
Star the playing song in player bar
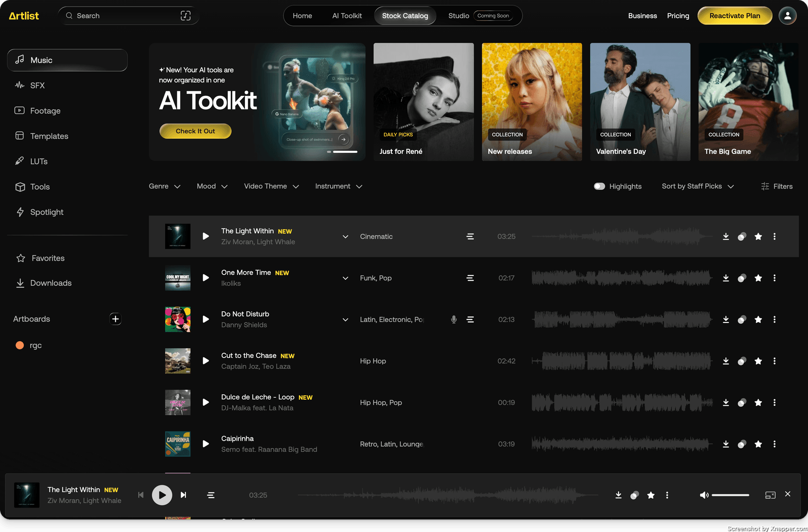651,495
